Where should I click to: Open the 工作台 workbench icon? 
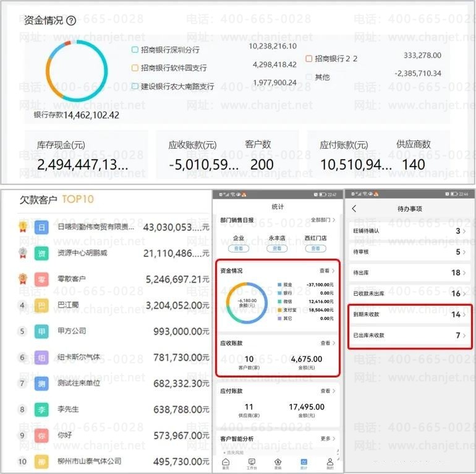(x=252, y=463)
